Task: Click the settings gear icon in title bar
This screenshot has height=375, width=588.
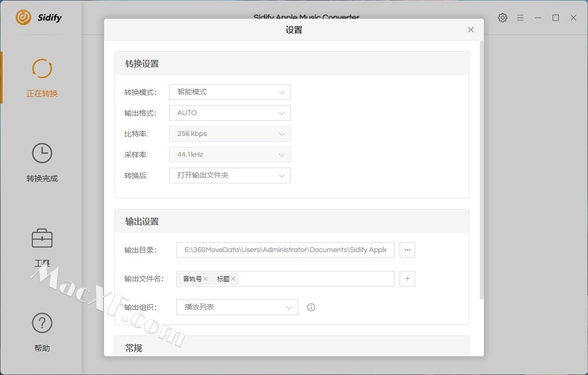Action: click(503, 18)
